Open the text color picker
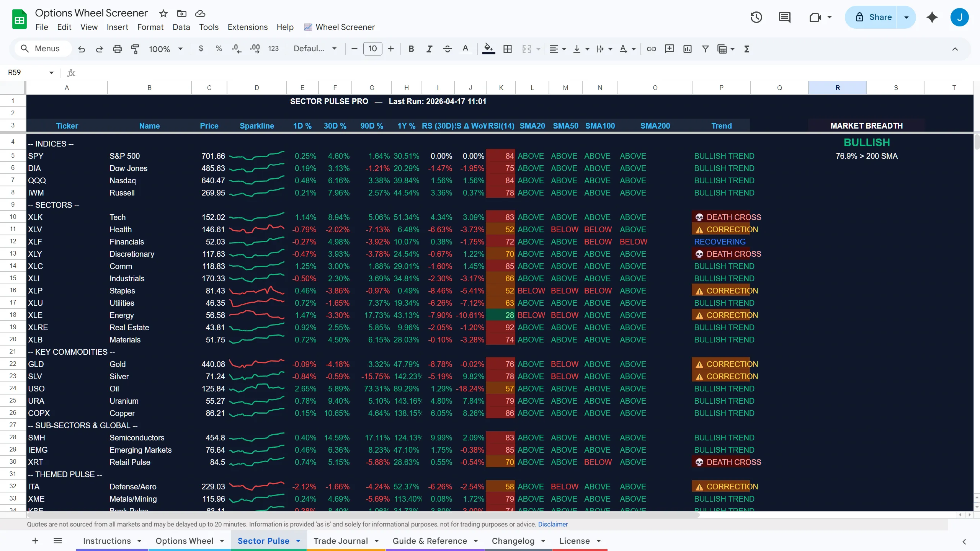Image resolution: width=980 pixels, height=551 pixels. click(465, 49)
